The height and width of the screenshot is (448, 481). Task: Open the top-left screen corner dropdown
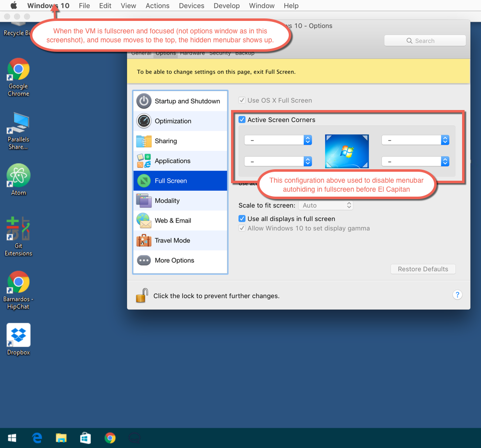[278, 140]
